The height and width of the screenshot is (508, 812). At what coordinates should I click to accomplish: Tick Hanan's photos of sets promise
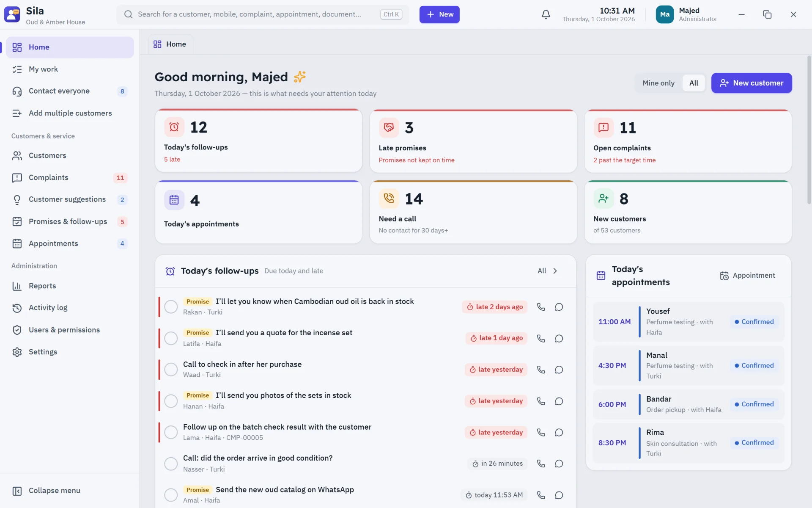click(171, 401)
